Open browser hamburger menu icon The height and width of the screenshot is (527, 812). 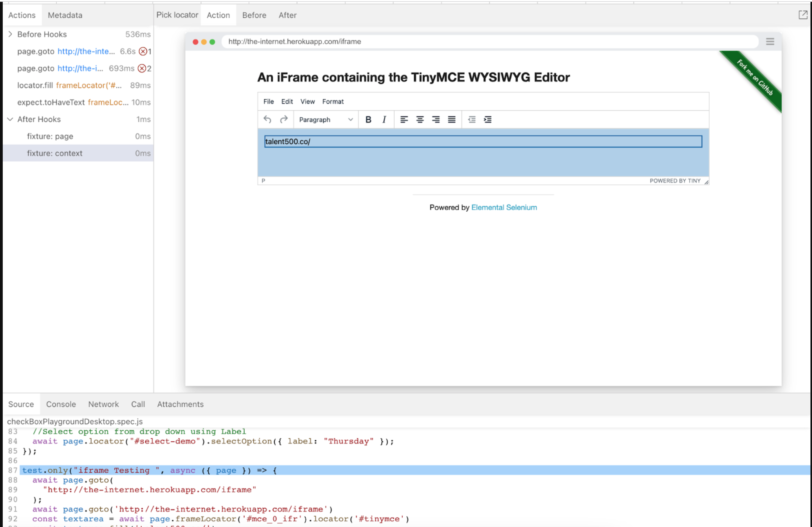pyautogui.click(x=770, y=42)
